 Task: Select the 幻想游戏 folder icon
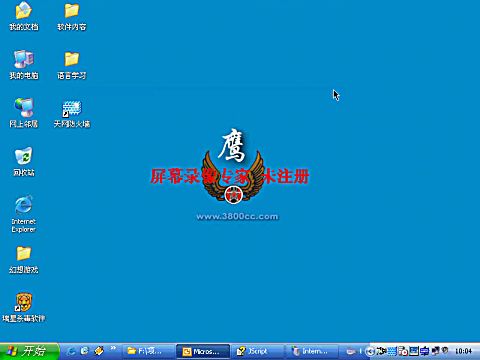(x=24, y=260)
